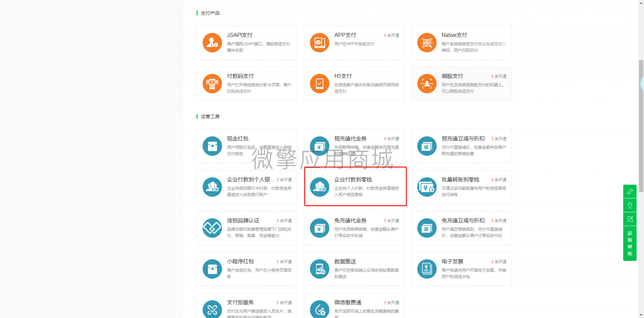Click the green edit note icon in side toolbar

[x=630, y=219]
